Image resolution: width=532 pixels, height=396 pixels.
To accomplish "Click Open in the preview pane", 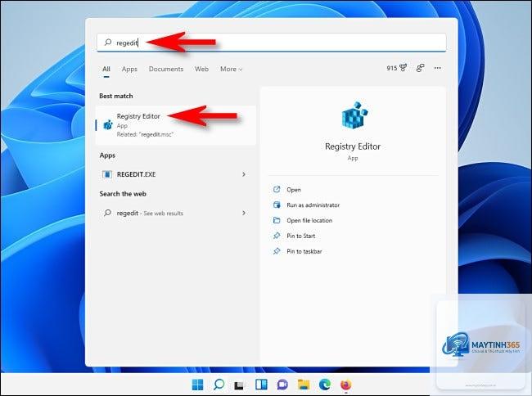I will (x=294, y=190).
